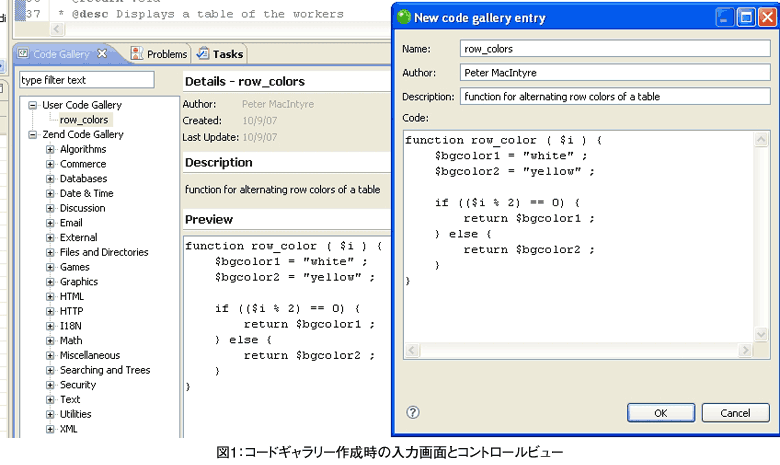Screen dimensions: 780x465
Task: Click the Author field Peter MacIntyre
Action: click(615, 73)
